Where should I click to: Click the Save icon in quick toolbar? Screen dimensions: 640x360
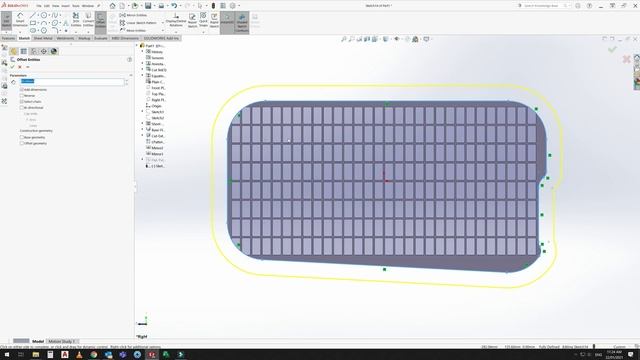click(x=148, y=6)
